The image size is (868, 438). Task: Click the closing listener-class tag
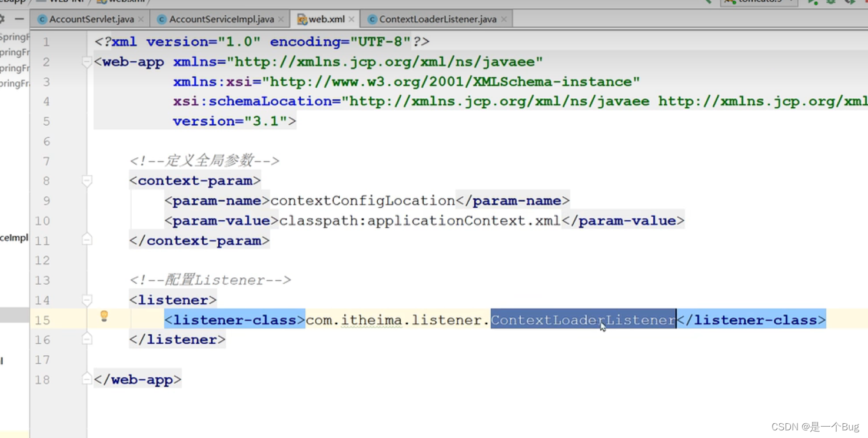(x=751, y=320)
